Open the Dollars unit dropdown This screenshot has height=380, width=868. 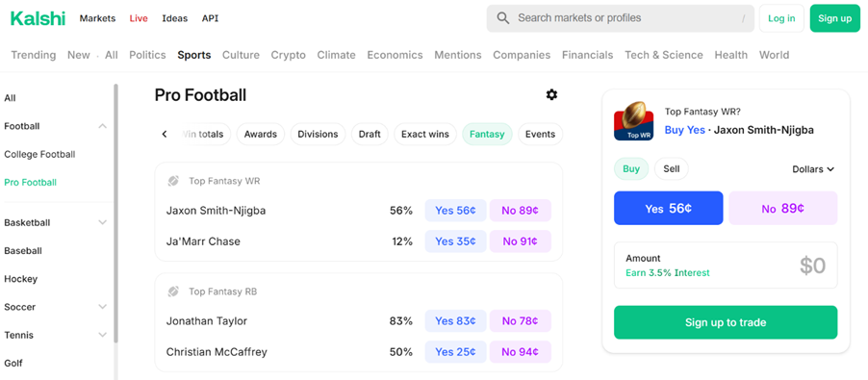point(812,169)
